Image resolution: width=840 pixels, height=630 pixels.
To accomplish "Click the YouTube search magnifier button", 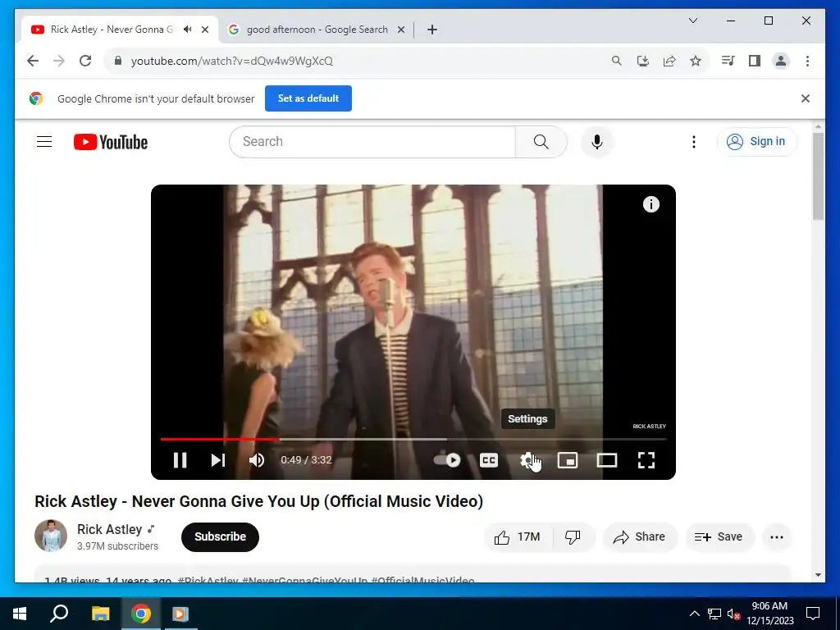I will pos(541,141).
